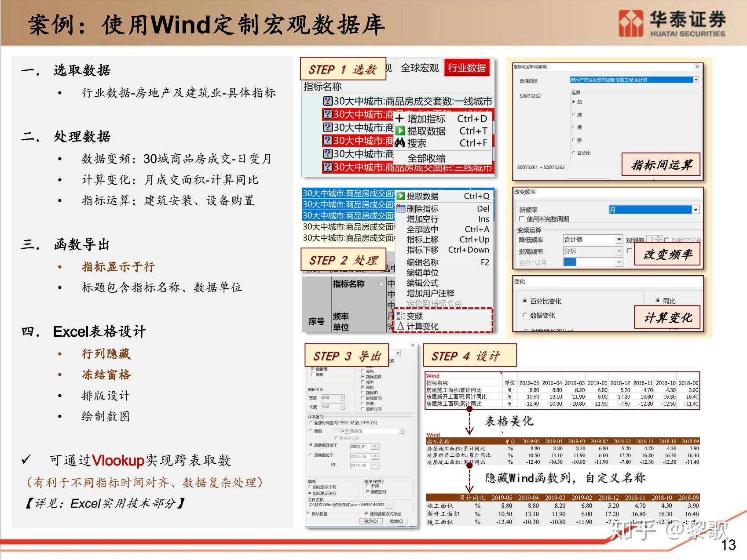Toggle the 指标名称 checkbox in export dialog
The image size is (747, 560).
pyautogui.click(x=363, y=377)
